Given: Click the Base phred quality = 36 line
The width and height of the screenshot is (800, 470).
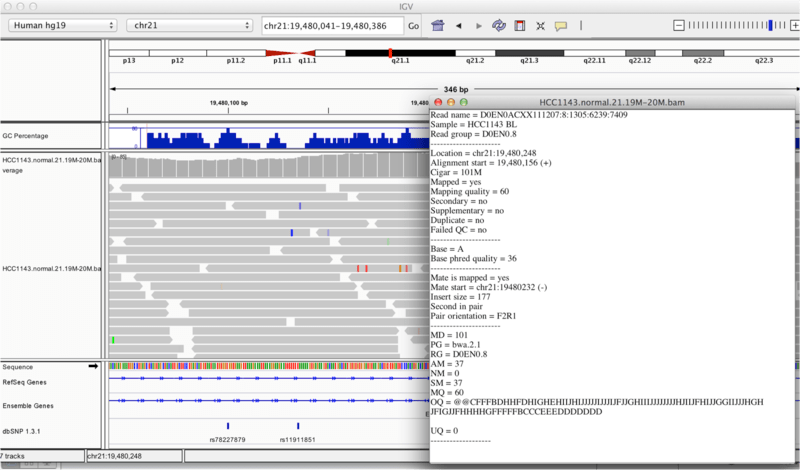Looking at the screenshot, I should click(473, 258).
